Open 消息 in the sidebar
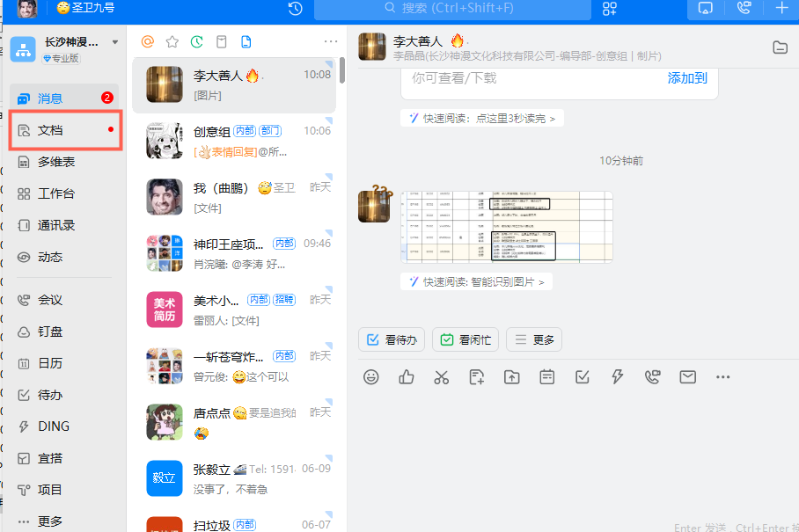Viewport: 799px width, 532px height. (x=64, y=98)
